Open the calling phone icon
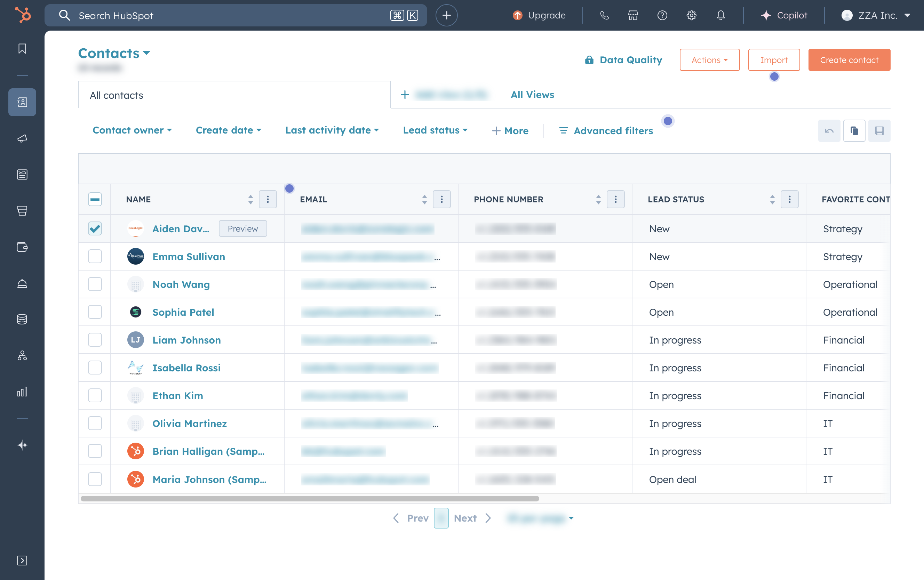924x580 pixels. 604,15
